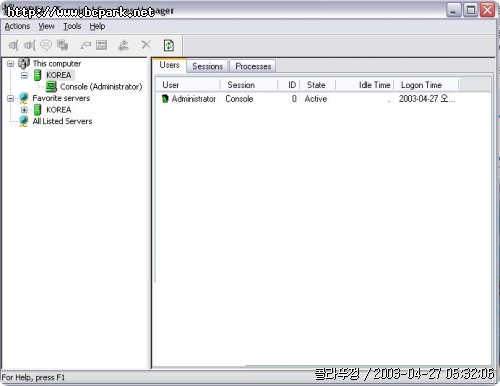The height and width of the screenshot is (386, 500).
Task: Switch to the Users tab
Action: pos(169,65)
